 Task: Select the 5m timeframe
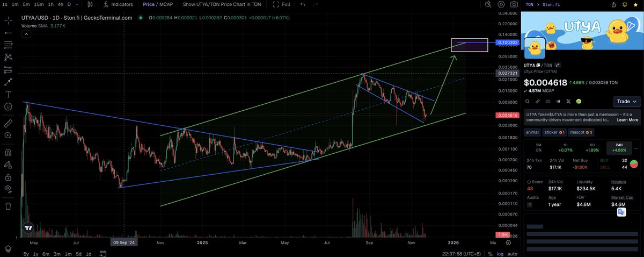coord(26,4)
